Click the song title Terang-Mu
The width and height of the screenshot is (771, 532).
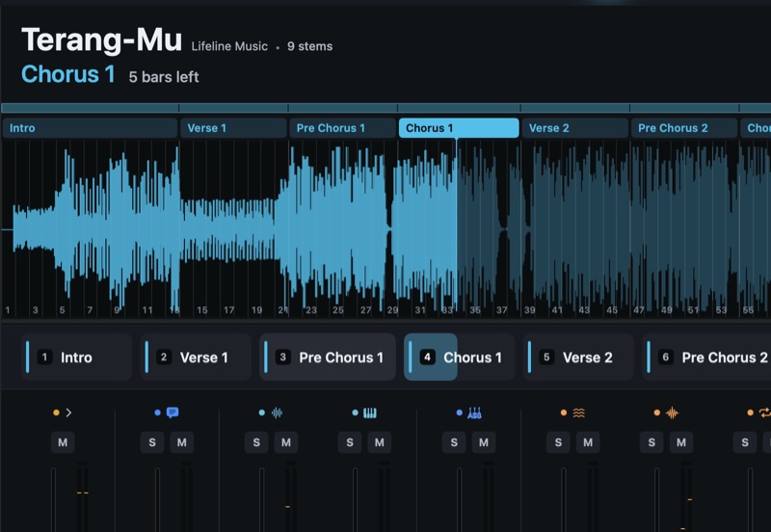click(x=102, y=40)
